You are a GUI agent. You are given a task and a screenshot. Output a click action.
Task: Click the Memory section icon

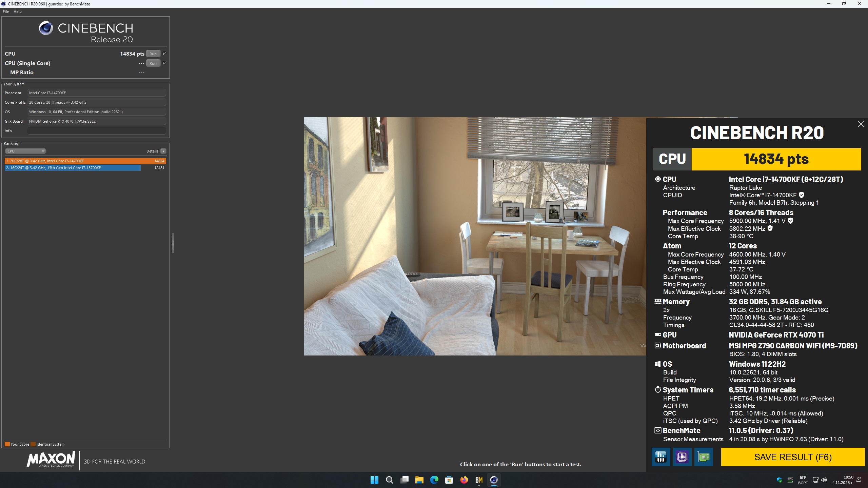(658, 301)
